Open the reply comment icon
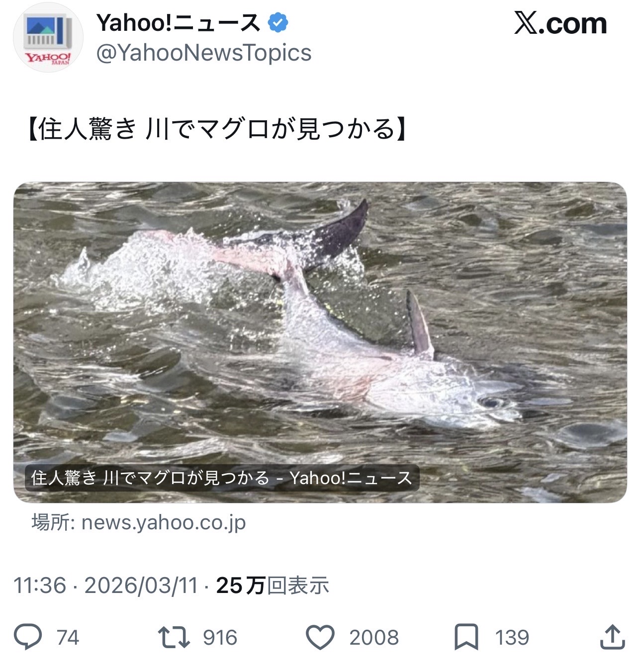Viewport: 641px width, 672px height. tap(27, 637)
